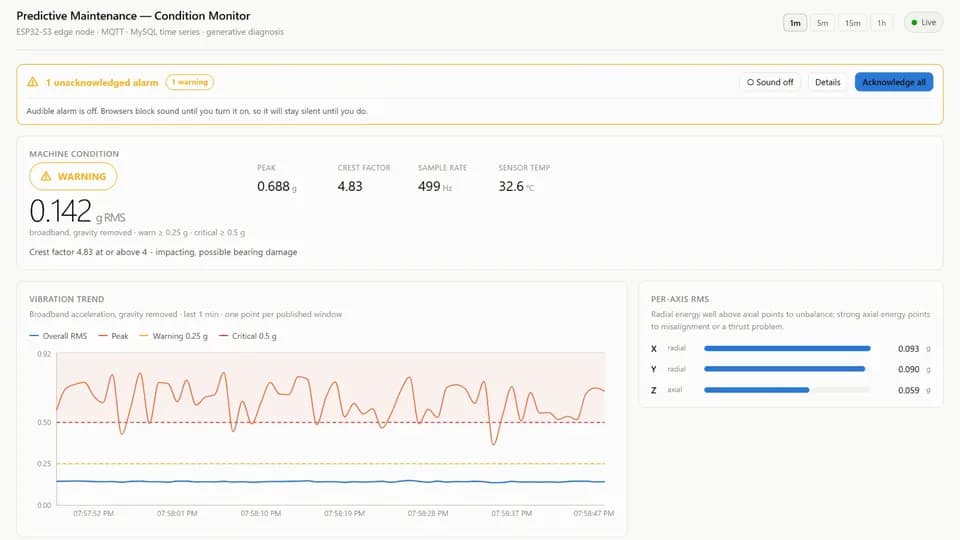
Task: Click the 07:58:47 PM time axis label
Action: click(x=593, y=514)
